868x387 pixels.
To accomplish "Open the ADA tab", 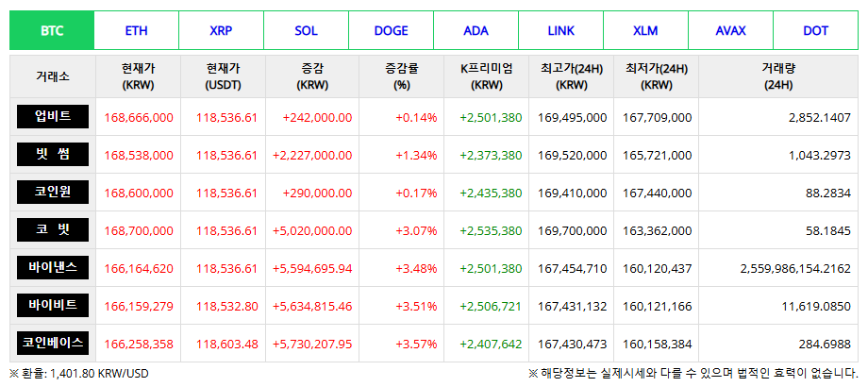I will pyautogui.click(x=476, y=31).
